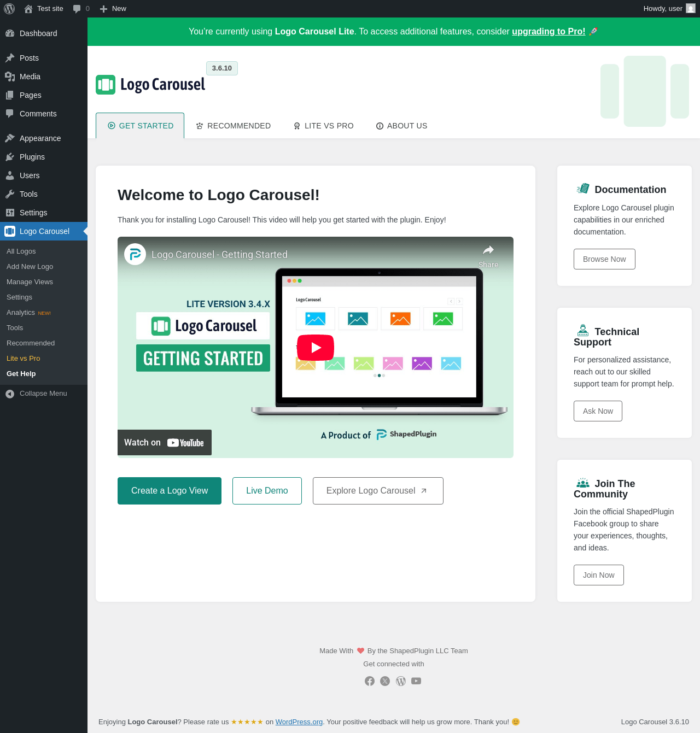Click the upgrading to Pro link

click(549, 32)
